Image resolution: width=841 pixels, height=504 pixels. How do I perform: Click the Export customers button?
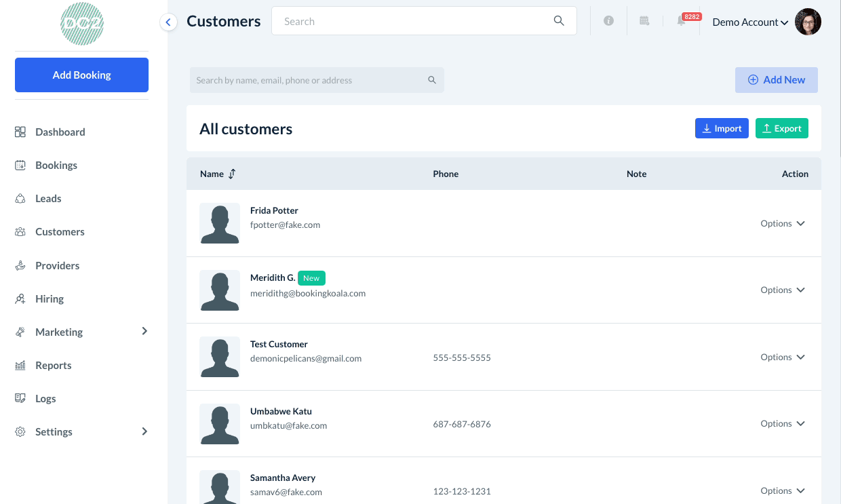pyautogui.click(x=781, y=128)
